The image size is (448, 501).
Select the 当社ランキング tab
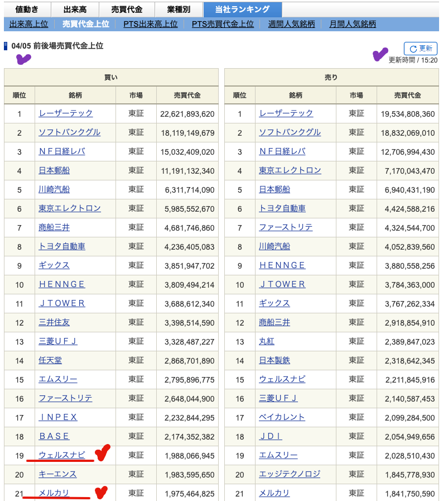point(243,9)
